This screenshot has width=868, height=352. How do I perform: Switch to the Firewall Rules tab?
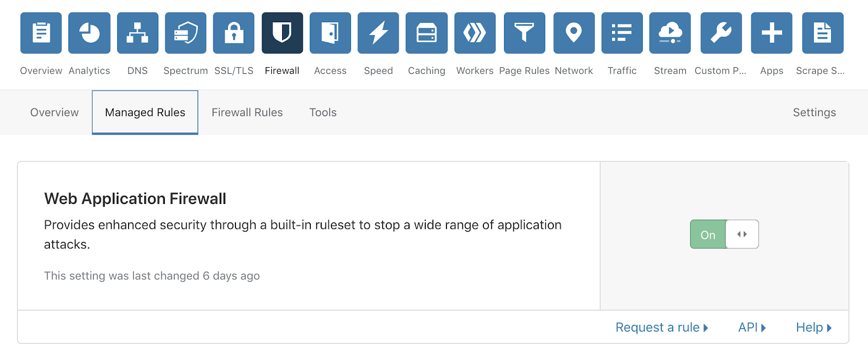[247, 112]
